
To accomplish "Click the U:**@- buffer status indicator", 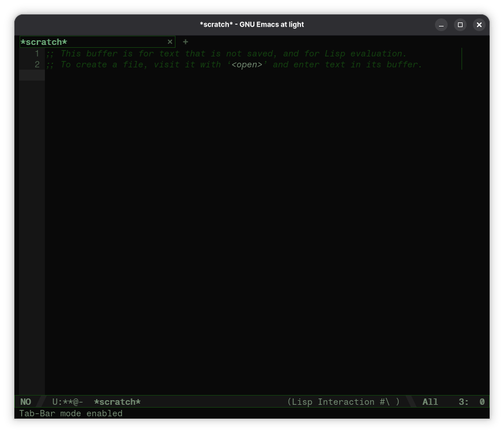I will (x=67, y=402).
